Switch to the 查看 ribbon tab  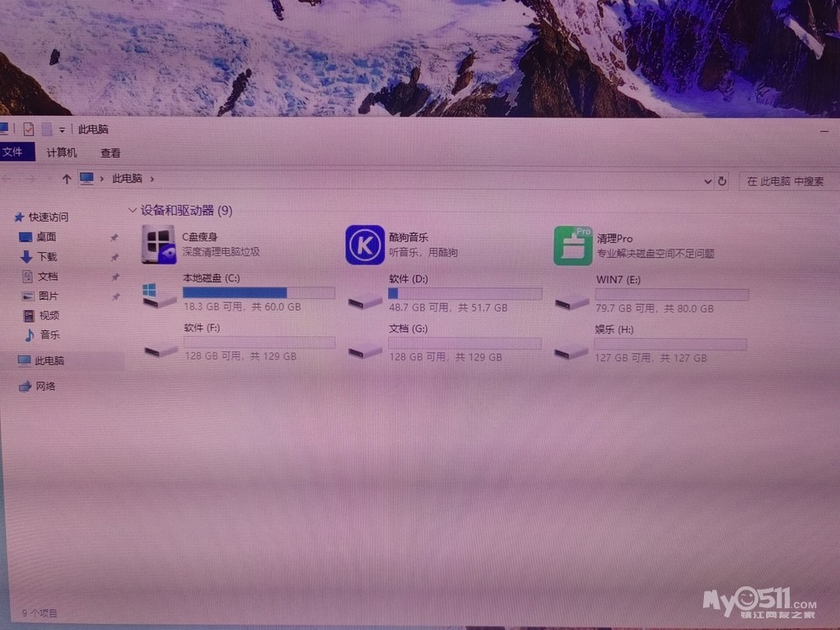[110, 153]
